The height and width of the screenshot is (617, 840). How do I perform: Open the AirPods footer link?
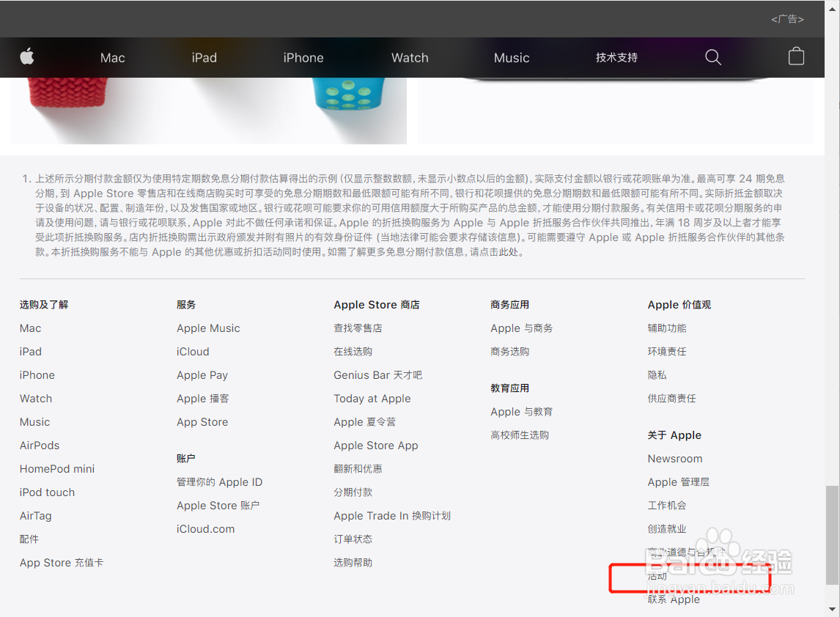40,446
